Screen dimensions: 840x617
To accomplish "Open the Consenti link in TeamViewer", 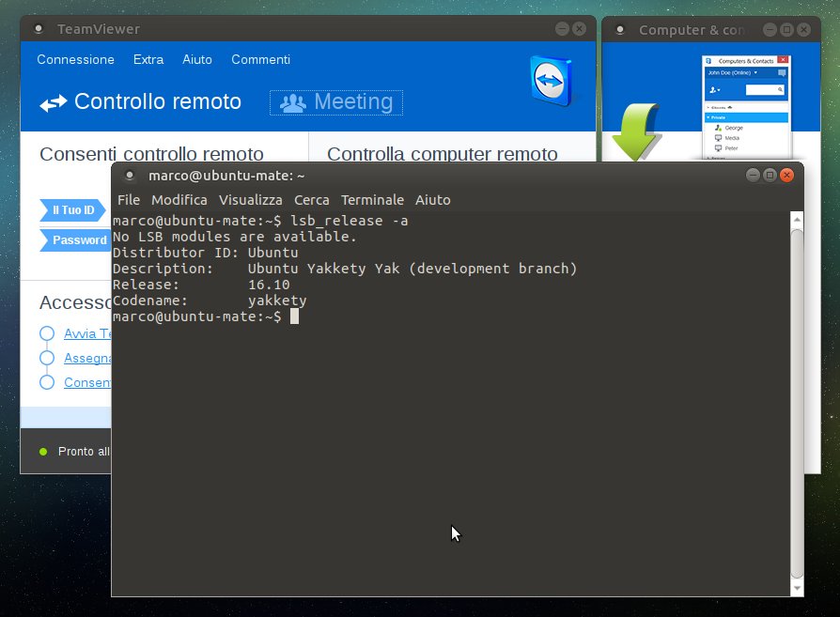I will point(88,382).
